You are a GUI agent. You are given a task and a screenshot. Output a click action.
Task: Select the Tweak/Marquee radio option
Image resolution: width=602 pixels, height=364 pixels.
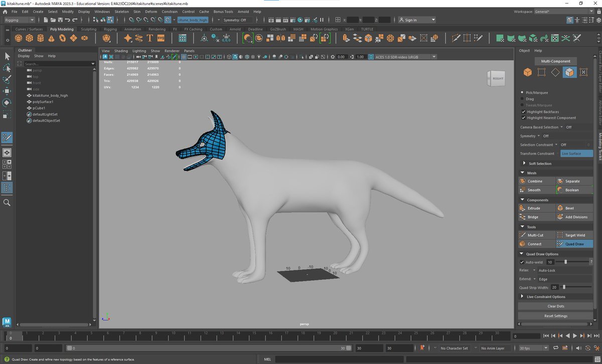[522, 105]
